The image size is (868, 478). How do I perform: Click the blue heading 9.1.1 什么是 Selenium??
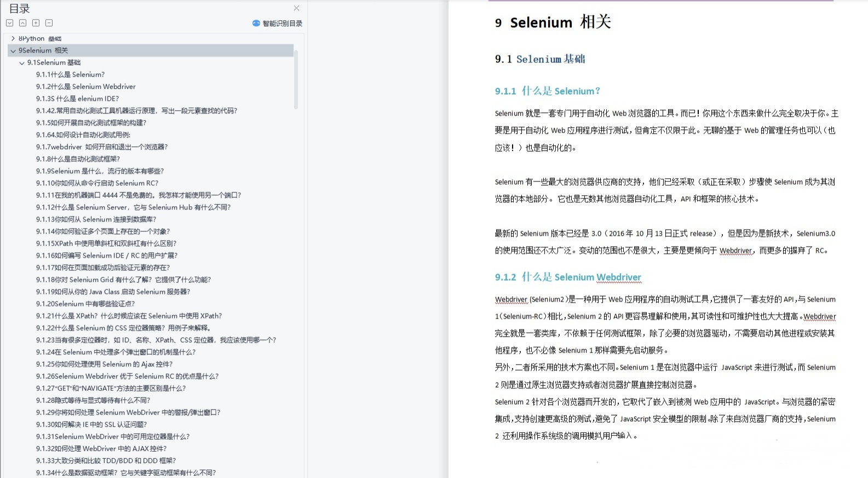coord(548,91)
